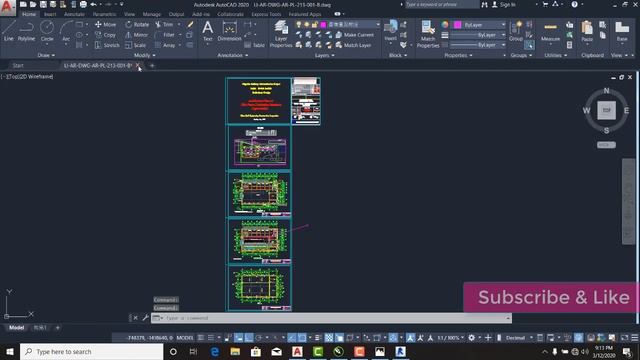This screenshot has width=640, height=360.
Task: Click the Sign In button
Action: click(504, 4)
